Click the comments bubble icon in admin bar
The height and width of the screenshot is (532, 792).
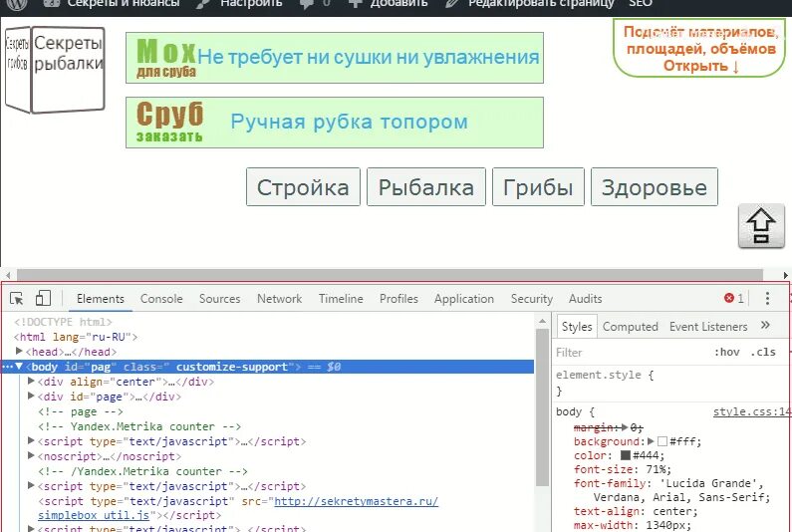tap(306, 4)
